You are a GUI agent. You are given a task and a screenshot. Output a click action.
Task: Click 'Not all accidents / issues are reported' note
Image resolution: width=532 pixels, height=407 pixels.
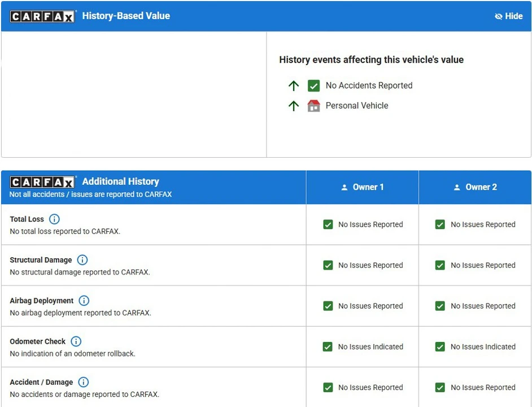[90, 194]
